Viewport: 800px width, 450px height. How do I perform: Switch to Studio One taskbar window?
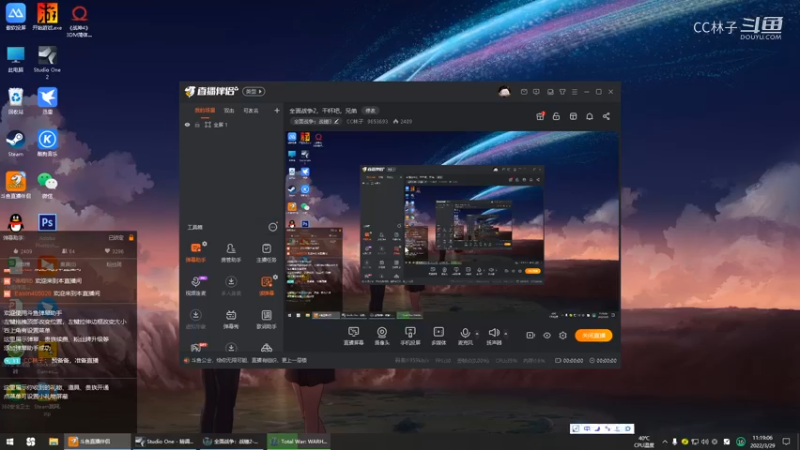point(164,441)
